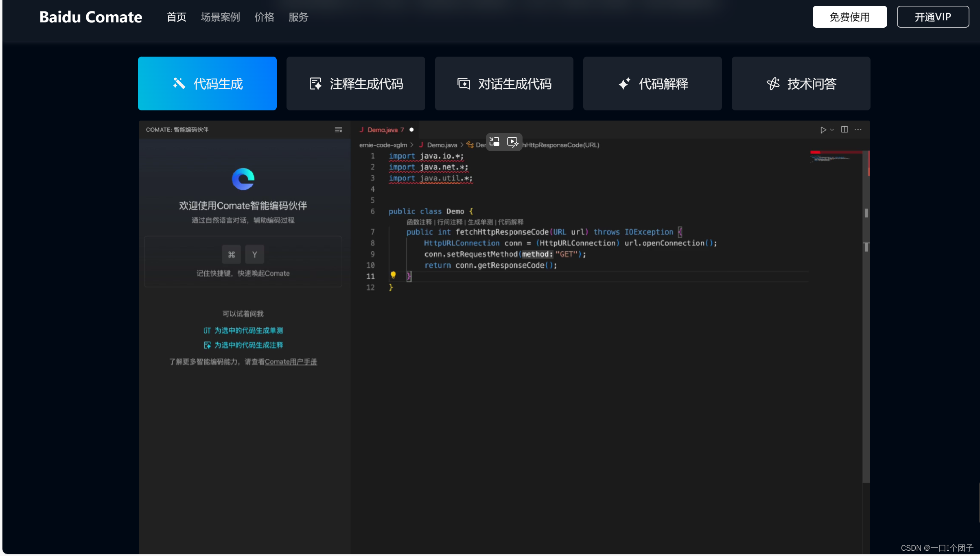Screen dimensions: 980x556
Task: Click the "GET" string literal
Action: pos(567,254)
